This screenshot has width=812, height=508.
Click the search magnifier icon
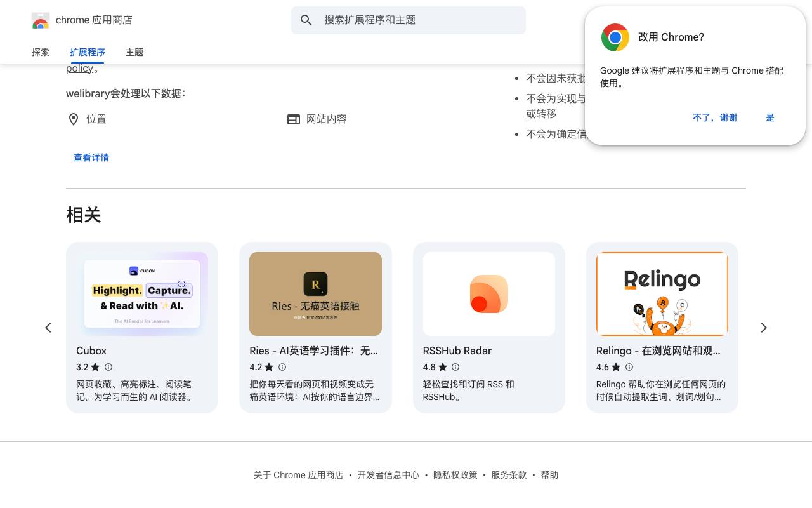point(306,20)
